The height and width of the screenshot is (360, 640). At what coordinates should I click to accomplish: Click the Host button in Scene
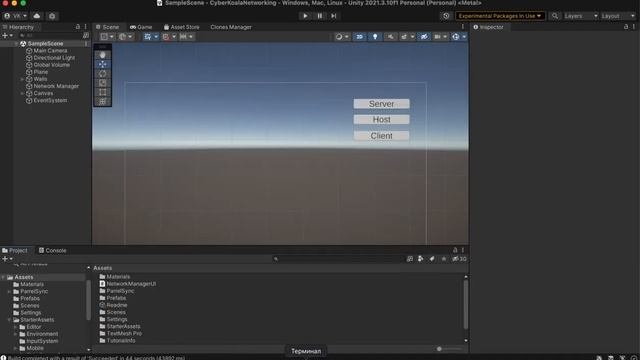pos(382,120)
